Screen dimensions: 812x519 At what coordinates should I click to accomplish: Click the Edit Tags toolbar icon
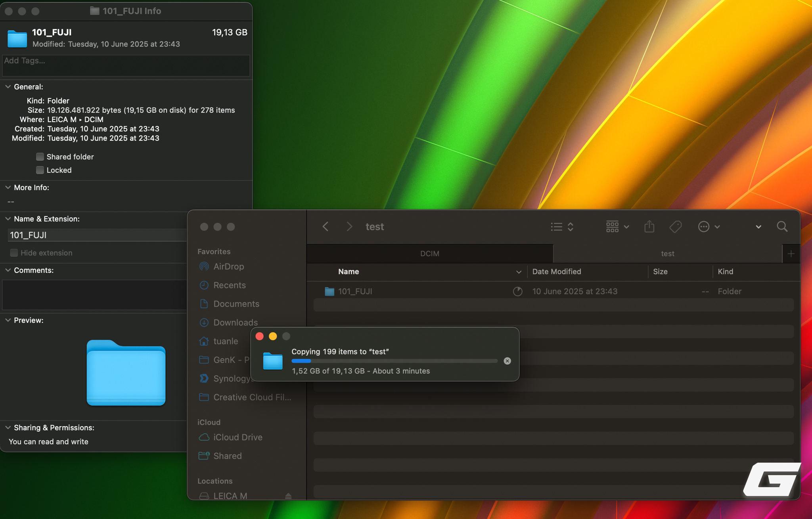click(675, 226)
